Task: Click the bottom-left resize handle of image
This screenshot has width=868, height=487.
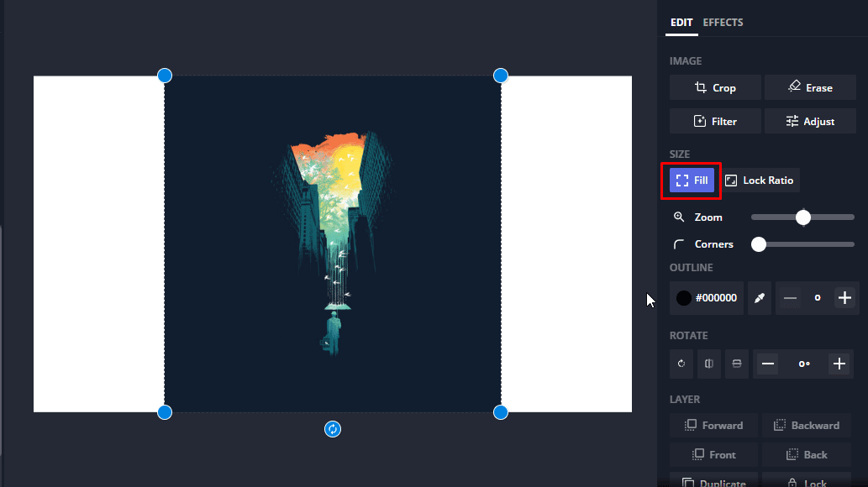Action: pyautogui.click(x=165, y=412)
